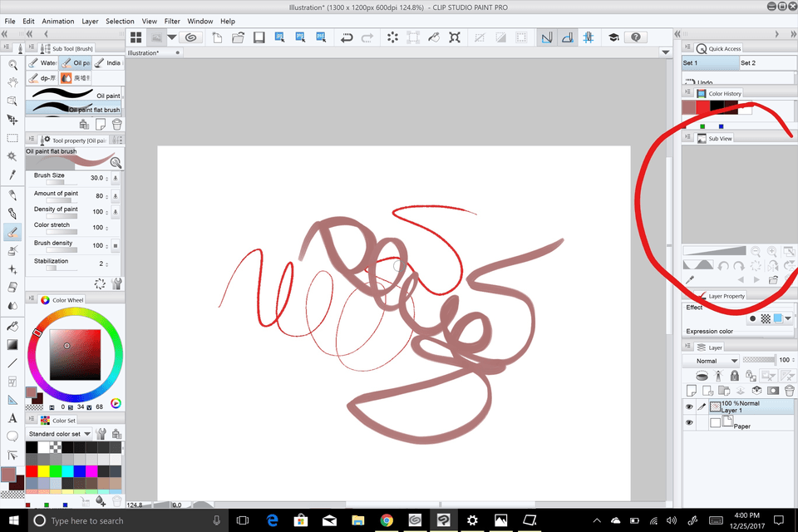Select the Text tool
The height and width of the screenshot is (532, 798).
tap(12, 418)
